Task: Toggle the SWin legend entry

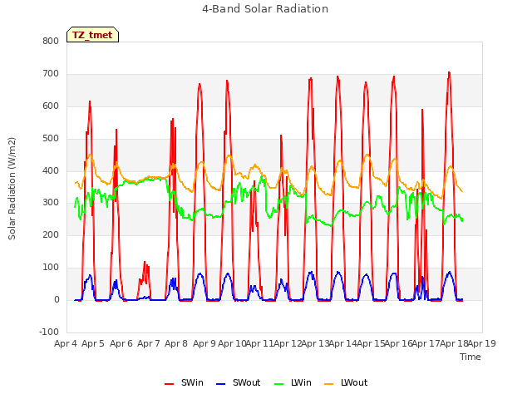Action: (x=184, y=382)
